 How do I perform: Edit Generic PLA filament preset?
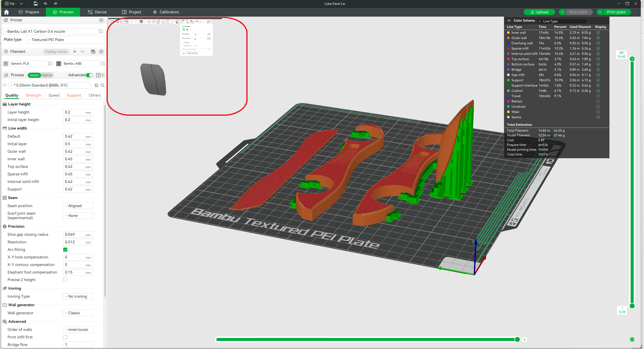pyautogui.click(x=50, y=63)
